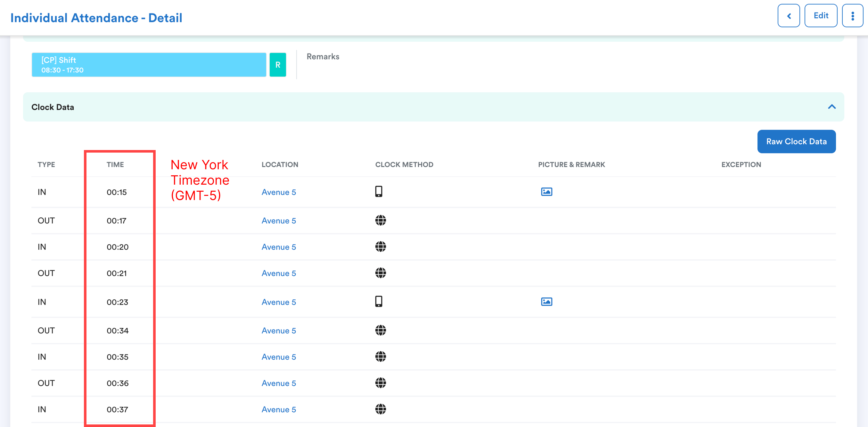
Task: Click mobile device icon on 00:15 row
Action: click(x=378, y=192)
